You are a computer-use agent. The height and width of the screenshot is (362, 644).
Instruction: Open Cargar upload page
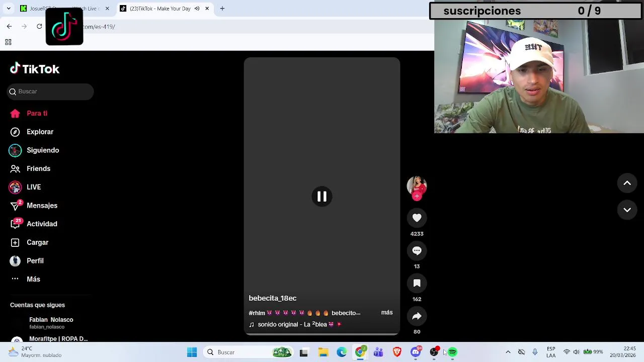coord(29,242)
